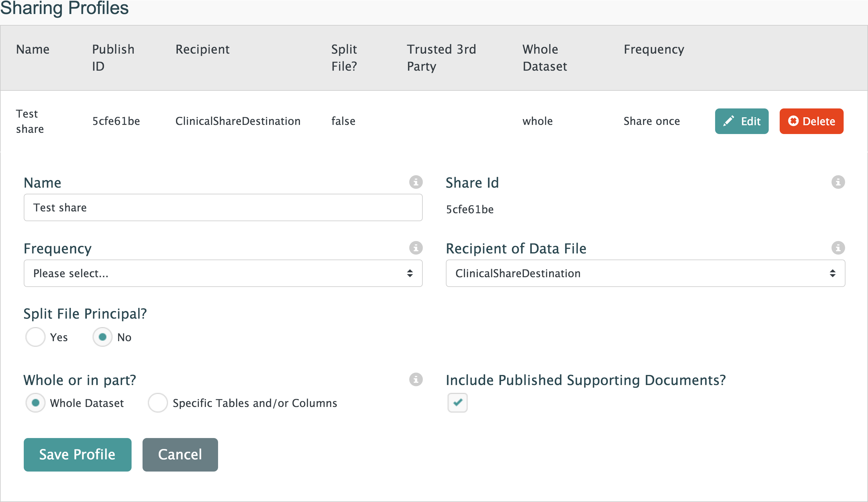Select Yes for Split File Principal
868x502 pixels.
[35, 337]
